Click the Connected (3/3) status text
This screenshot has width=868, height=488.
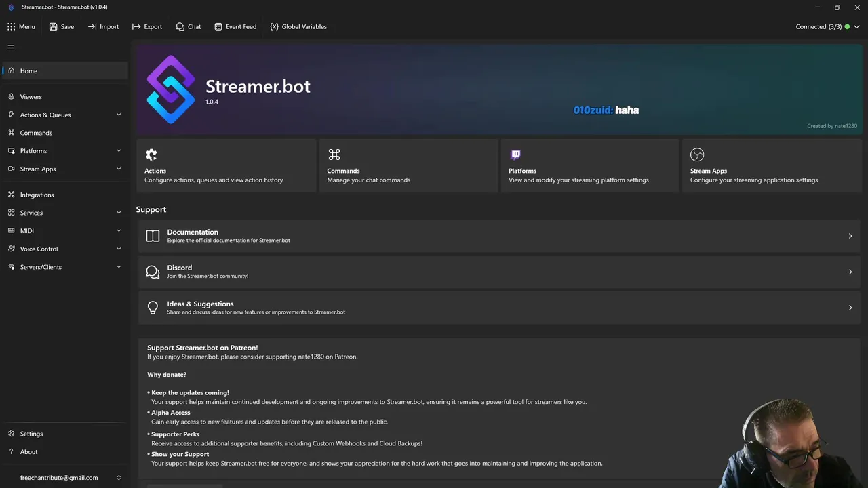[818, 26]
